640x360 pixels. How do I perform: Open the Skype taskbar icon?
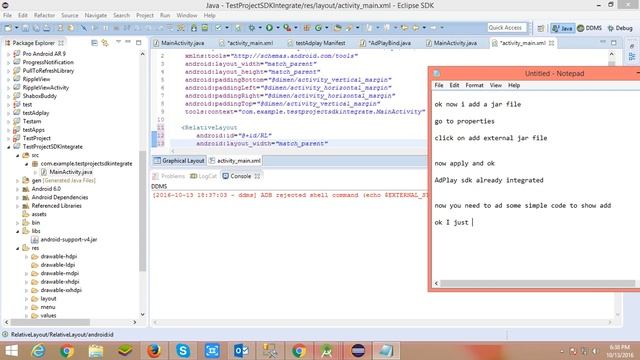tap(183, 351)
